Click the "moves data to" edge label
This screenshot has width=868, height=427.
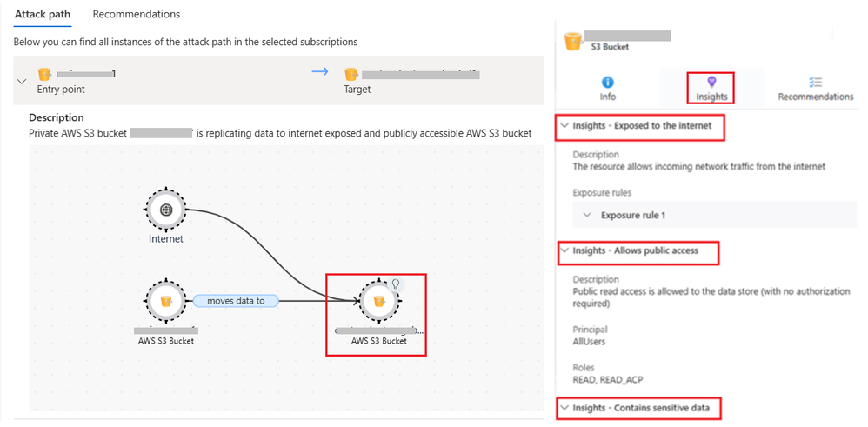pyautogui.click(x=236, y=301)
